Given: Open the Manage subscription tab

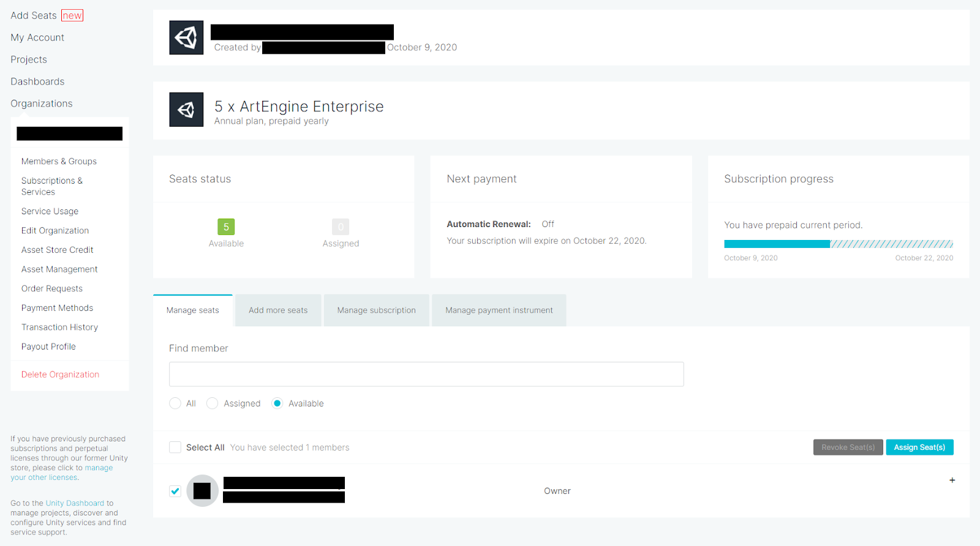Looking at the screenshot, I should click(x=377, y=310).
